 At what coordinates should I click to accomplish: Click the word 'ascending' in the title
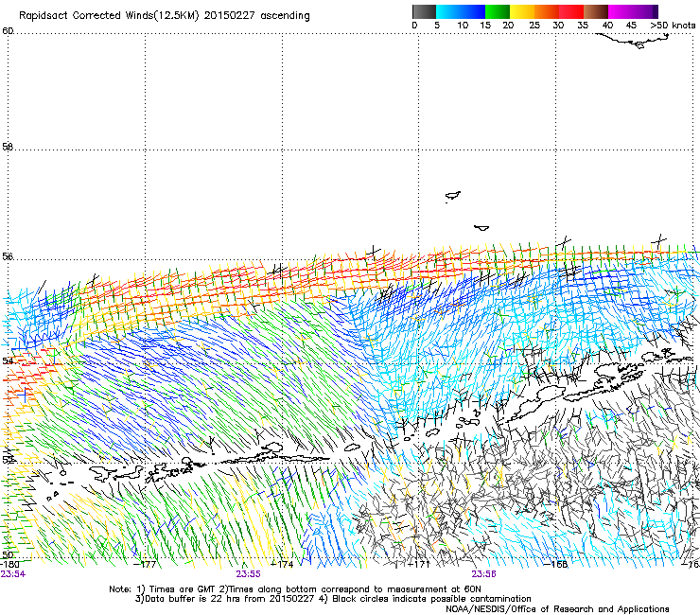pyautogui.click(x=285, y=16)
